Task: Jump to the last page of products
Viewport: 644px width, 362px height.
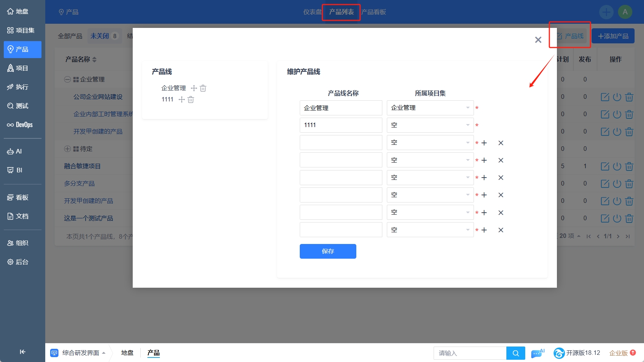Action: [627, 236]
